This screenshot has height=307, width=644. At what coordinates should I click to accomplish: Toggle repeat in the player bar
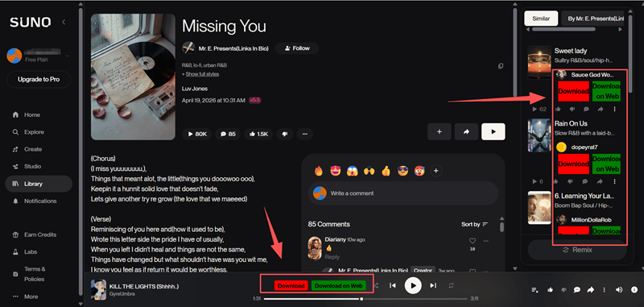coord(451,285)
